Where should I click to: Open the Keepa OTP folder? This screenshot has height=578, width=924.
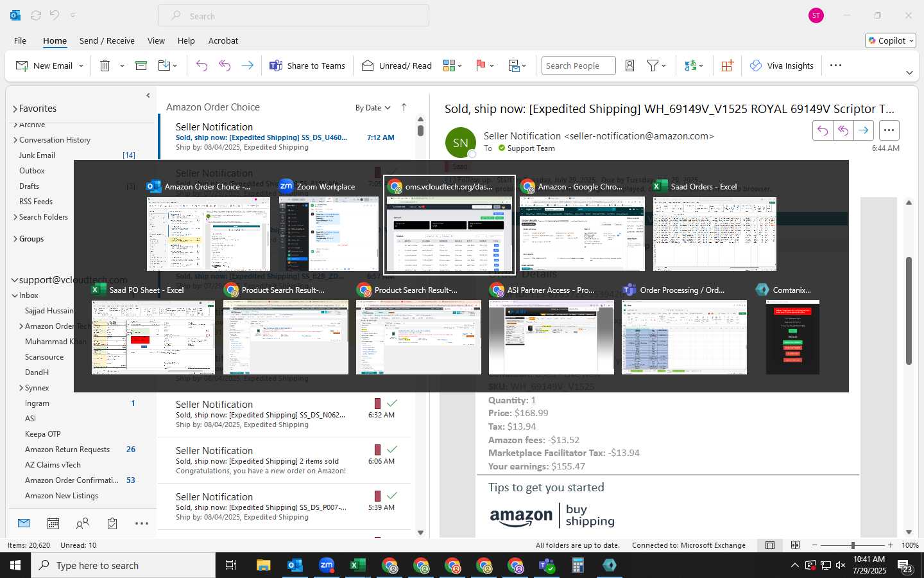(43, 434)
